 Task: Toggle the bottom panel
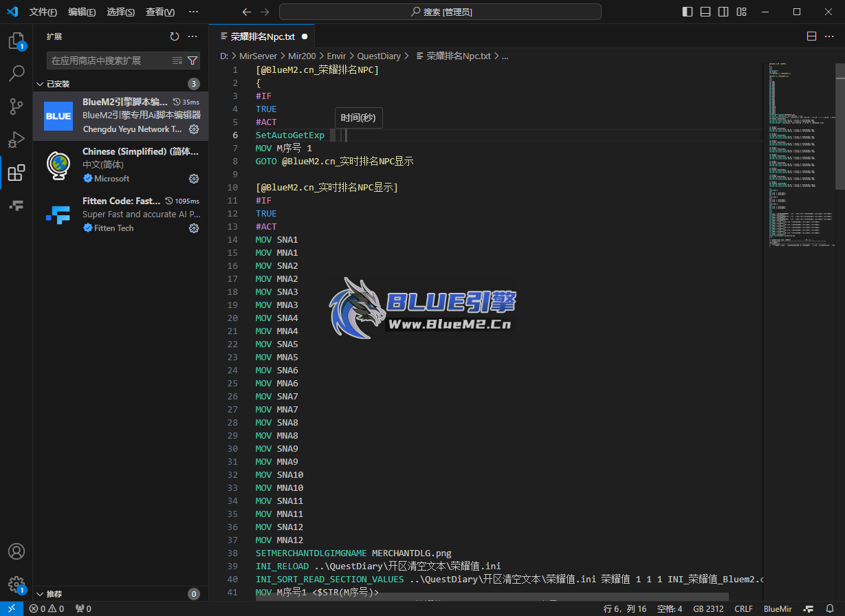point(705,12)
